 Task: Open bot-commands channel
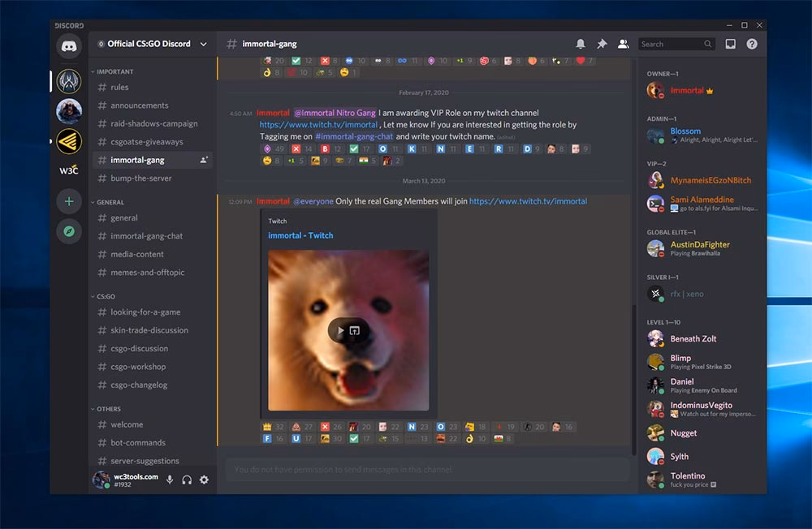[x=153, y=442]
